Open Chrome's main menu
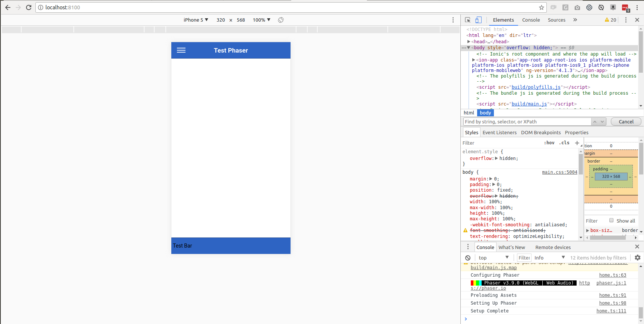 pos(637,7)
